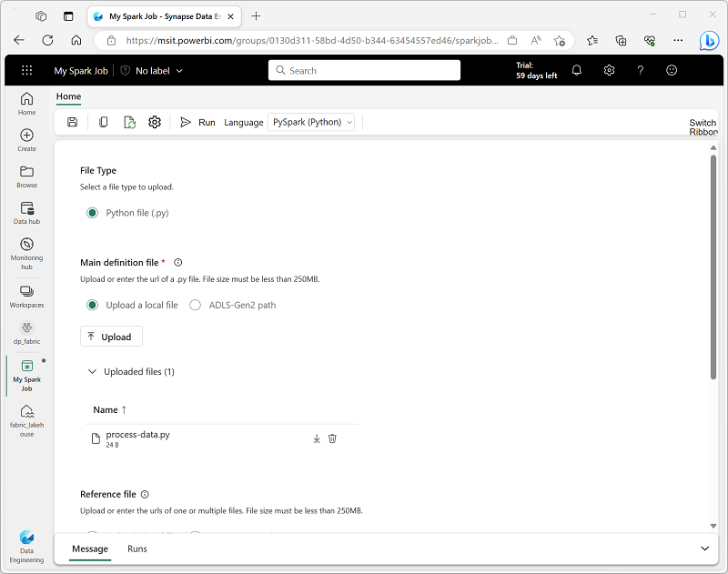Run the Spark job

pyautogui.click(x=197, y=122)
